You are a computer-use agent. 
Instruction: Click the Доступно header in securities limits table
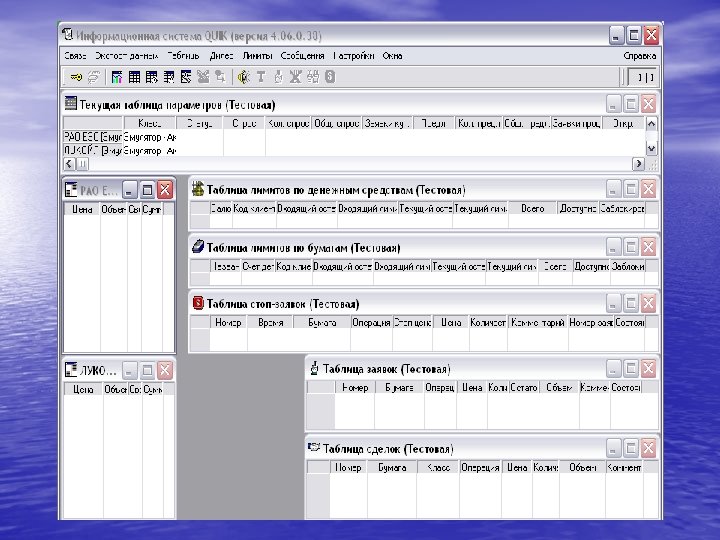tap(591, 266)
